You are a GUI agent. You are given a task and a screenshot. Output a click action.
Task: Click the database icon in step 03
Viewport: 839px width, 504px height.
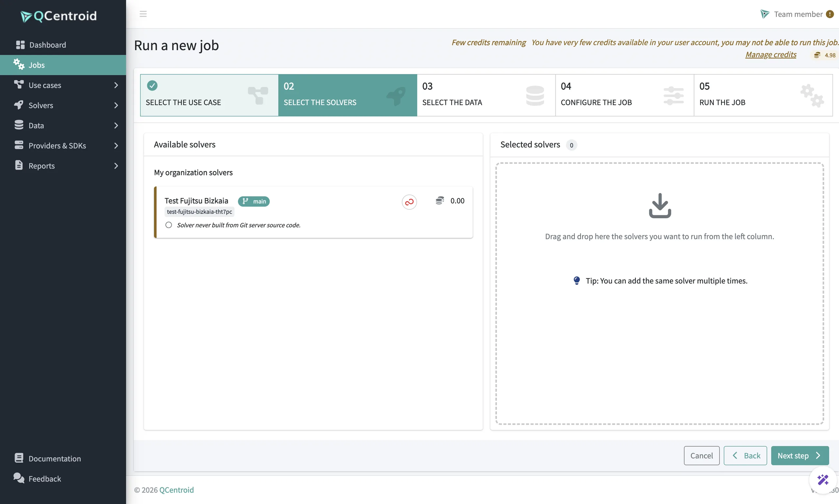click(x=535, y=96)
